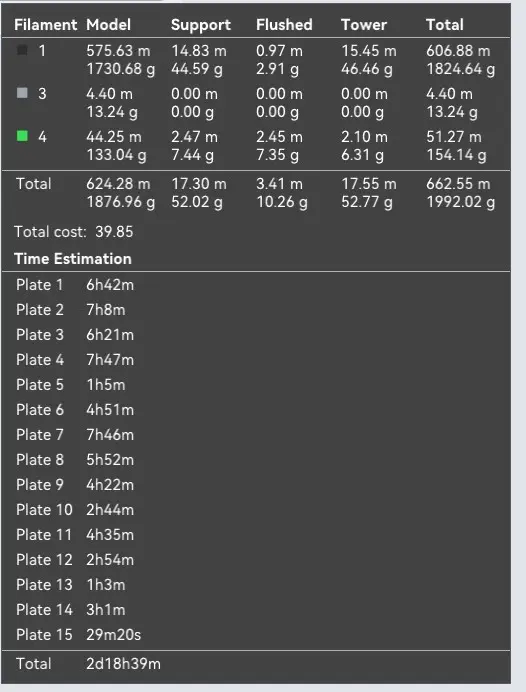Select the Plate 4 row showing 7h47m

[256, 360]
